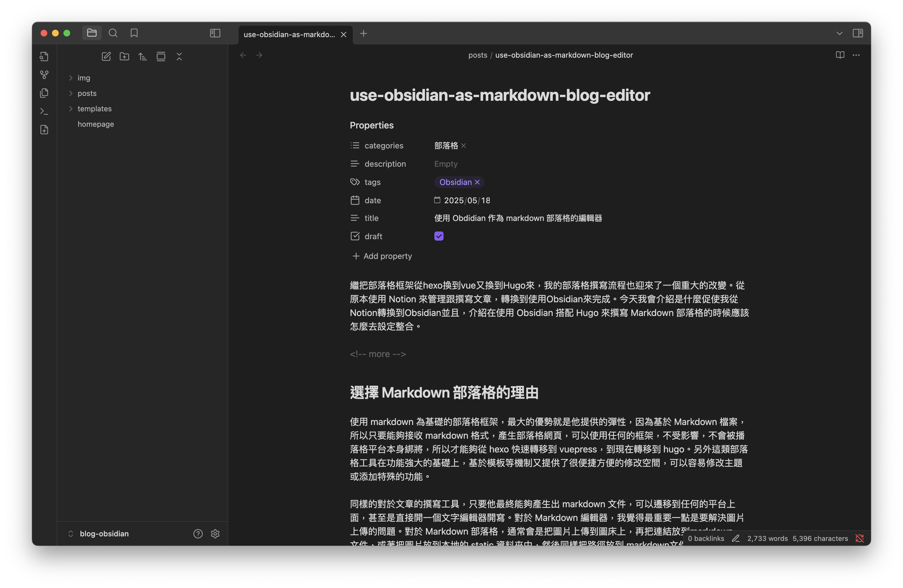The height and width of the screenshot is (588, 903).
Task: Collapse all folders icon
Action: (x=179, y=57)
